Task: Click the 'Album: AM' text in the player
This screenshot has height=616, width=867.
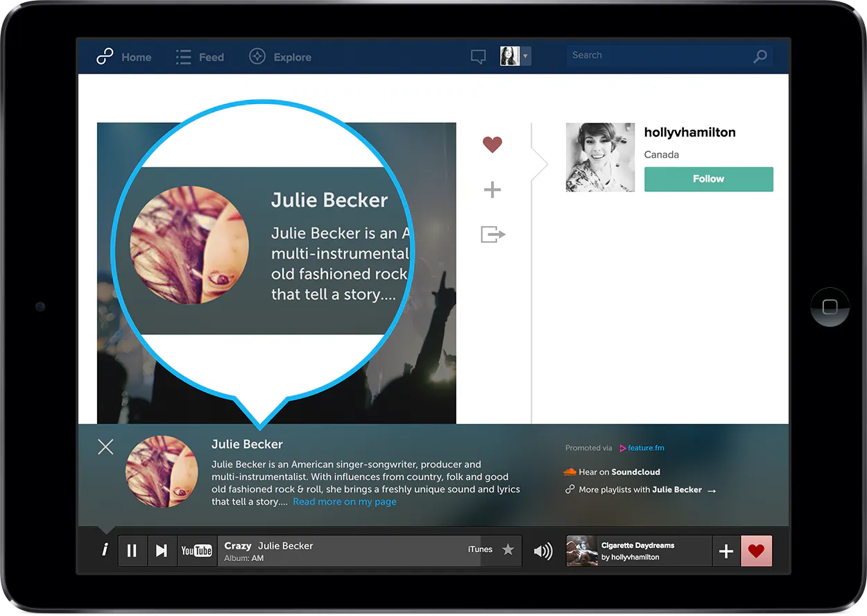Action: tap(244, 558)
